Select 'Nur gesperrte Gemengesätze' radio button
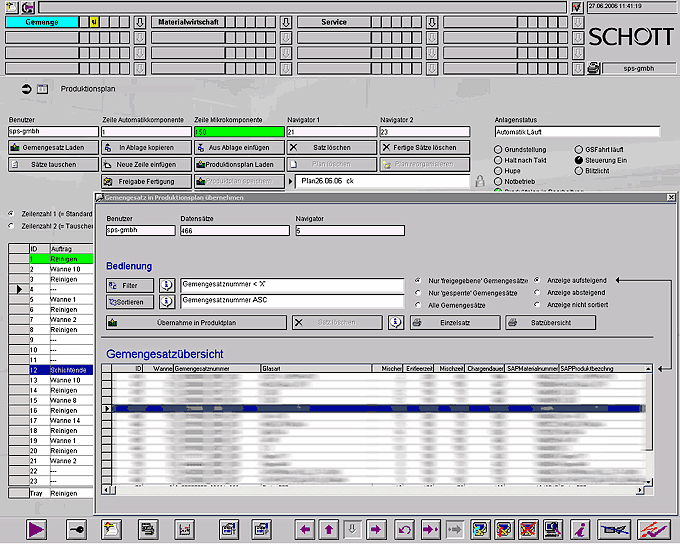Viewport: 680px width, 544px height. pos(417,292)
